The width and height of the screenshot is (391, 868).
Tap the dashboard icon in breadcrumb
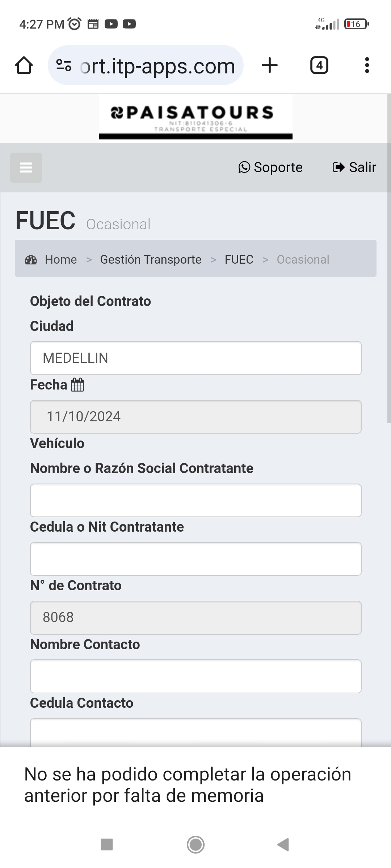point(31,260)
